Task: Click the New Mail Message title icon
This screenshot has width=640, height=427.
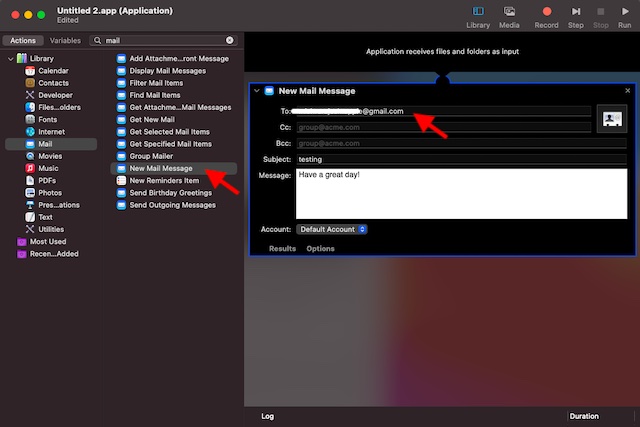Action: tap(269, 91)
